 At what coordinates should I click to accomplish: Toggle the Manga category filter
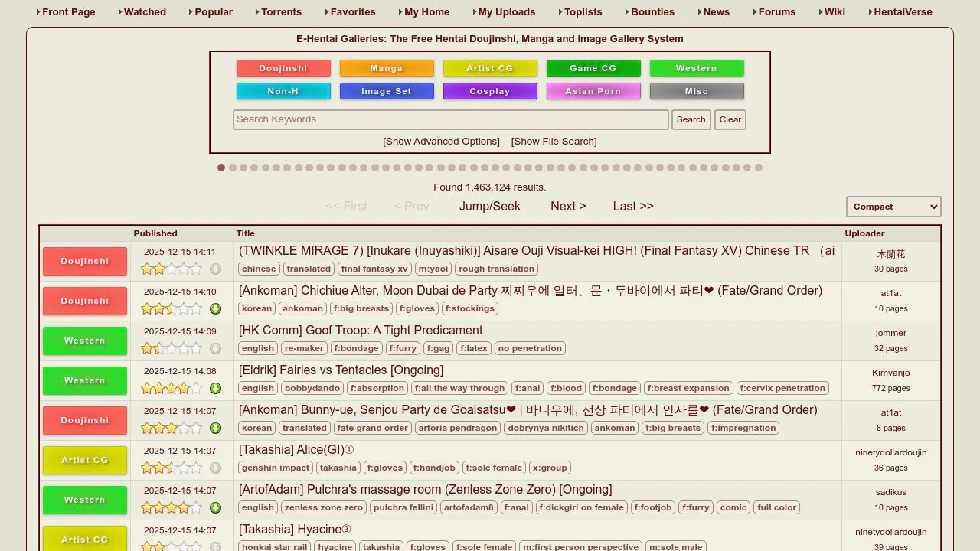tap(387, 68)
